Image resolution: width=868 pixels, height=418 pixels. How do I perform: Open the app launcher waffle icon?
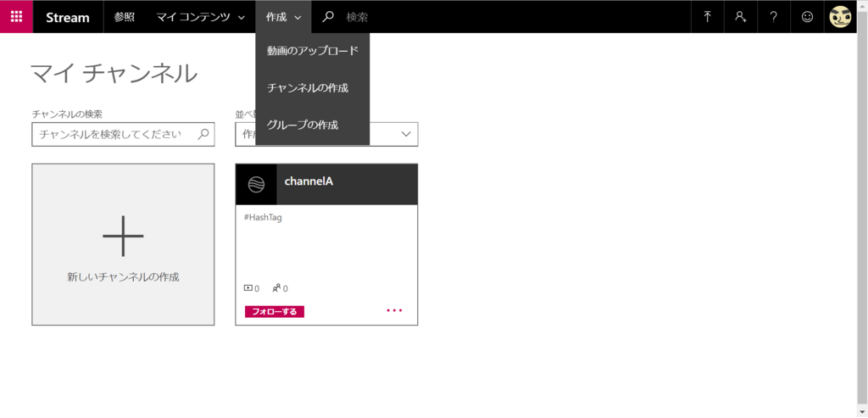pos(17,17)
